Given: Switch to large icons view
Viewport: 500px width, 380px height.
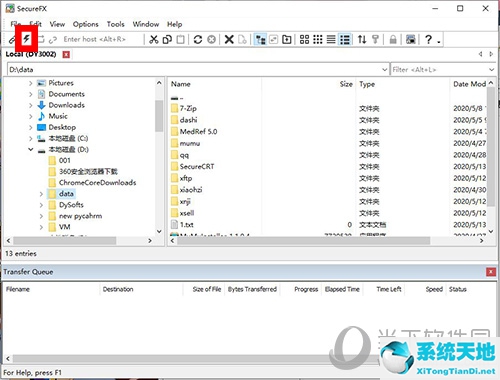Looking at the screenshot, I should point(304,39).
